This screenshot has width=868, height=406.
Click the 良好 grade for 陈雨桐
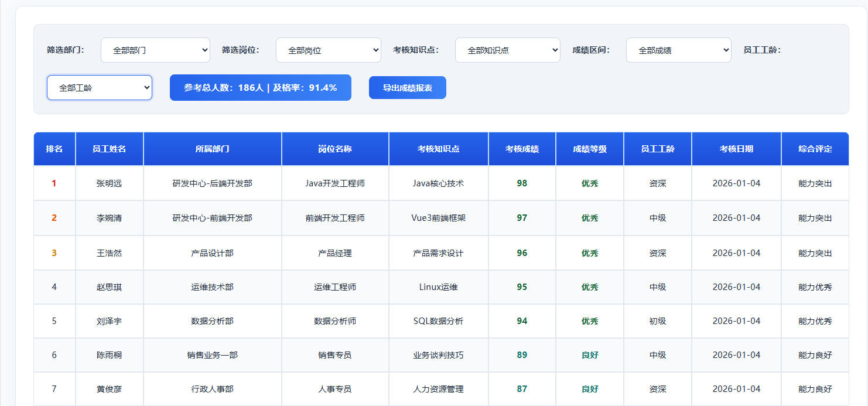pyautogui.click(x=590, y=355)
